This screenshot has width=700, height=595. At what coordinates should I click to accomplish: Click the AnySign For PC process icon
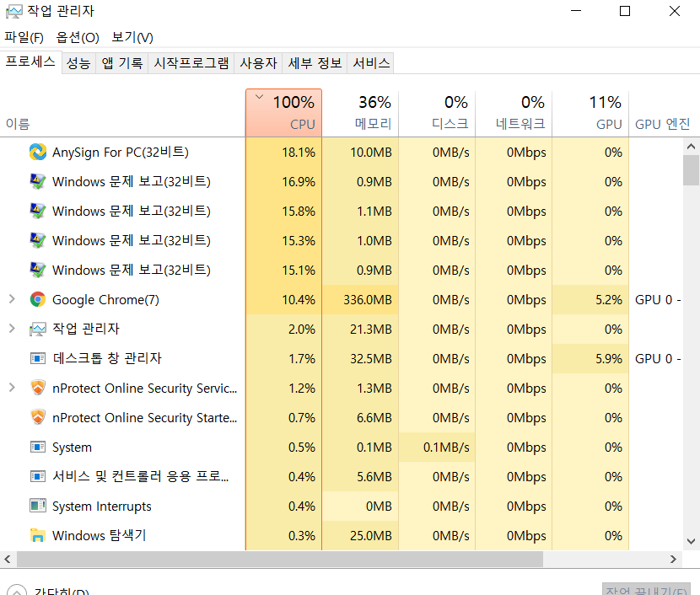click(38, 152)
